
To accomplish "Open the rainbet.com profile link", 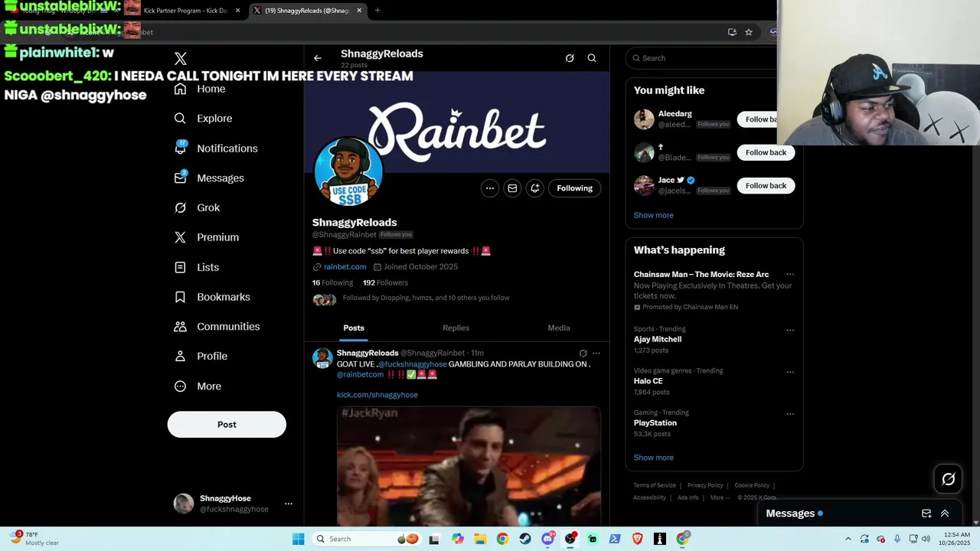I will click(x=345, y=267).
